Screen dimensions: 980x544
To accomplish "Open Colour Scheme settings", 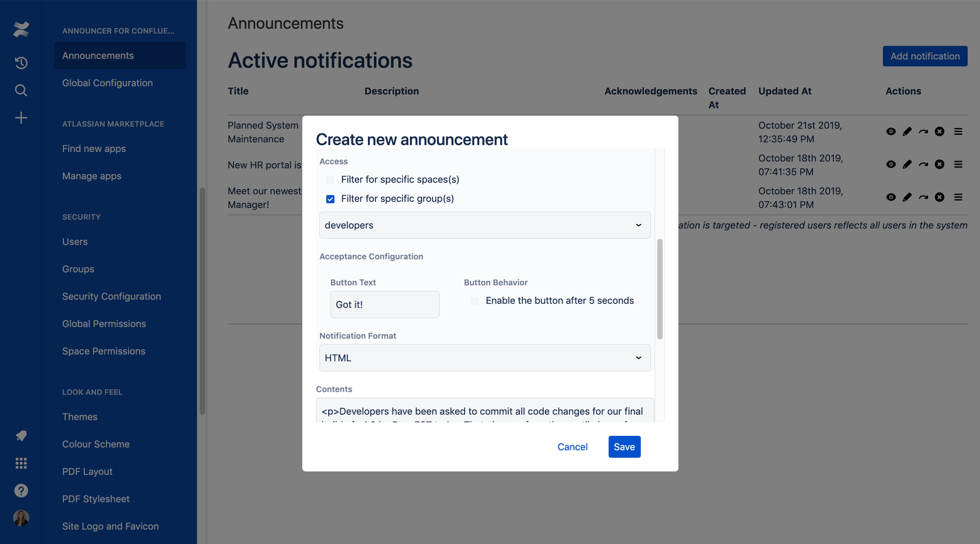I will pyautogui.click(x=96, y=444).
